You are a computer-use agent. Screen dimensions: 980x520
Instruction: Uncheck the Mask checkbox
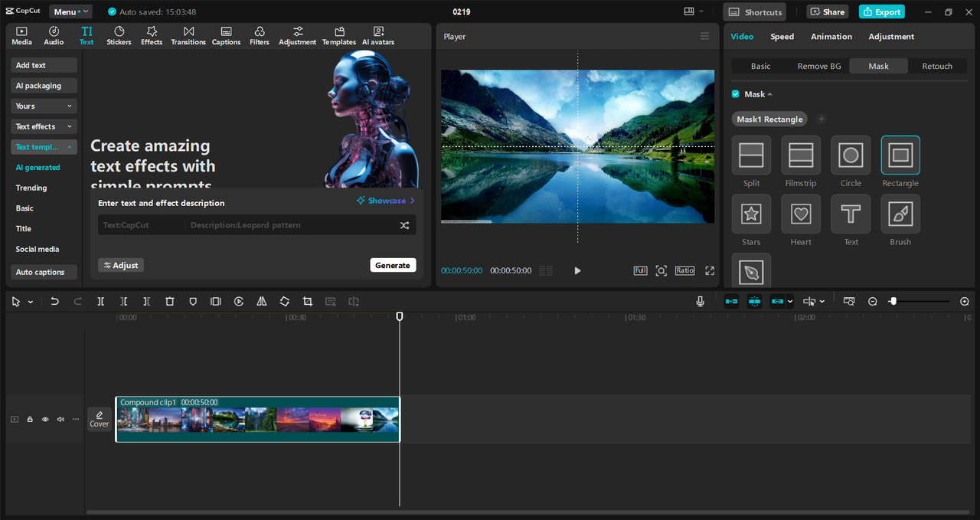pyautogui.click(x=736, y=94)
